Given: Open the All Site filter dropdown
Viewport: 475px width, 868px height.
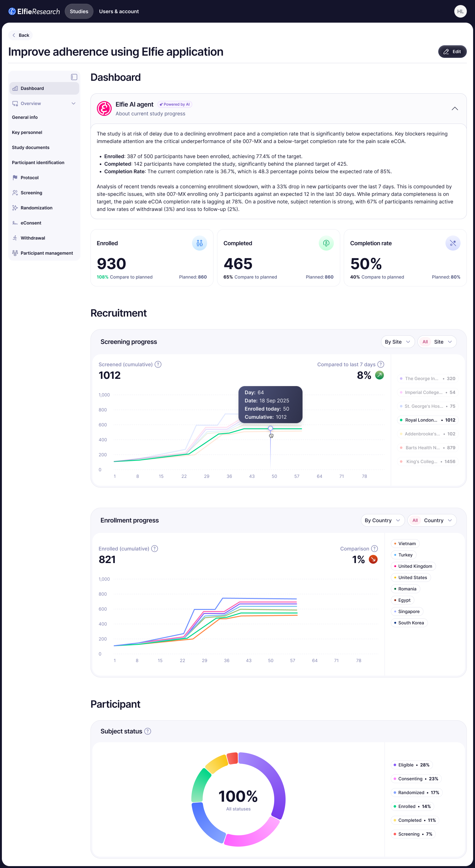Looking at the screenshot, I should coord(437,342).
